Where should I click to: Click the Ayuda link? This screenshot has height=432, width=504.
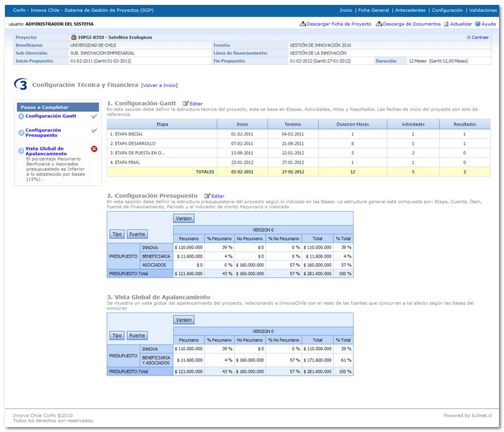[x=488, y=24]
